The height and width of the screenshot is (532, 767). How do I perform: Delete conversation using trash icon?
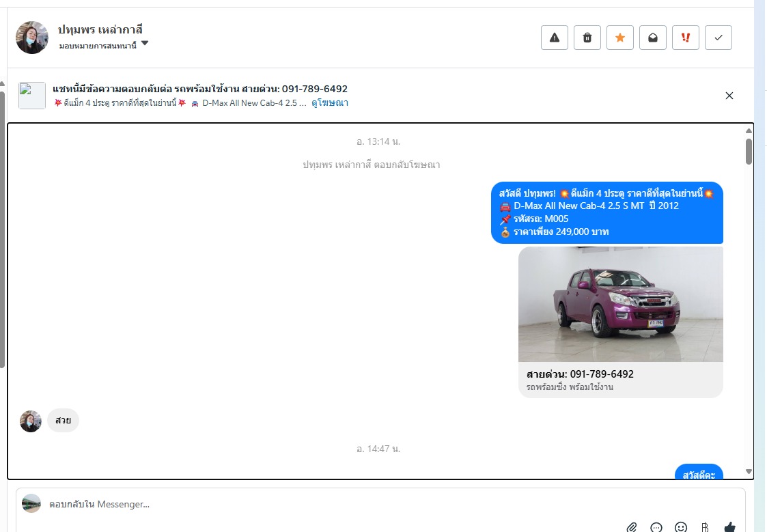click(587, 38)
